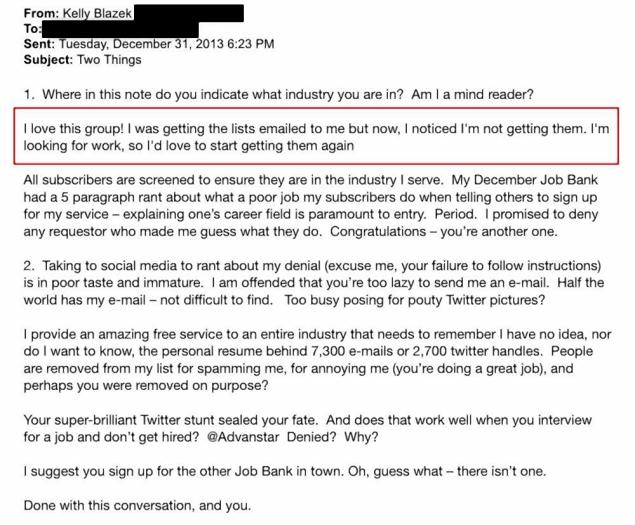Click the sender name Kelly Blazek
The width and height of the screenshot is (635, 525).
[x=97, y=13]
